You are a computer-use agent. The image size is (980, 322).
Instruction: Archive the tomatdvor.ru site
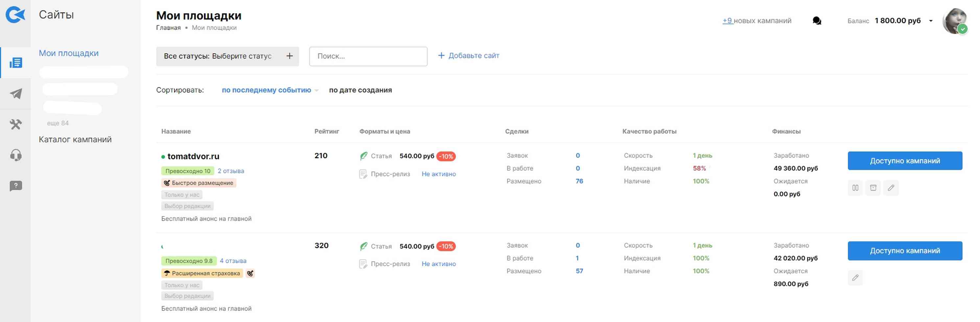(x=873, y=188)
